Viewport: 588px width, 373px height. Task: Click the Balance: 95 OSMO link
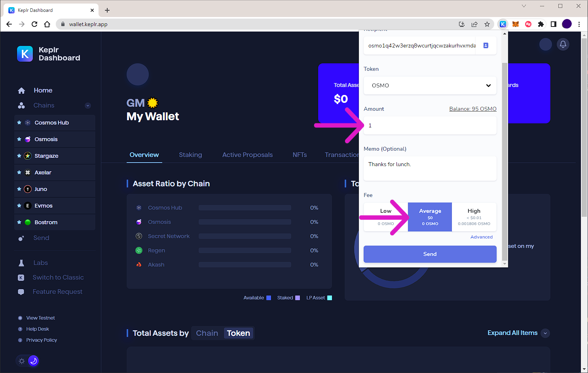point(473,109)
